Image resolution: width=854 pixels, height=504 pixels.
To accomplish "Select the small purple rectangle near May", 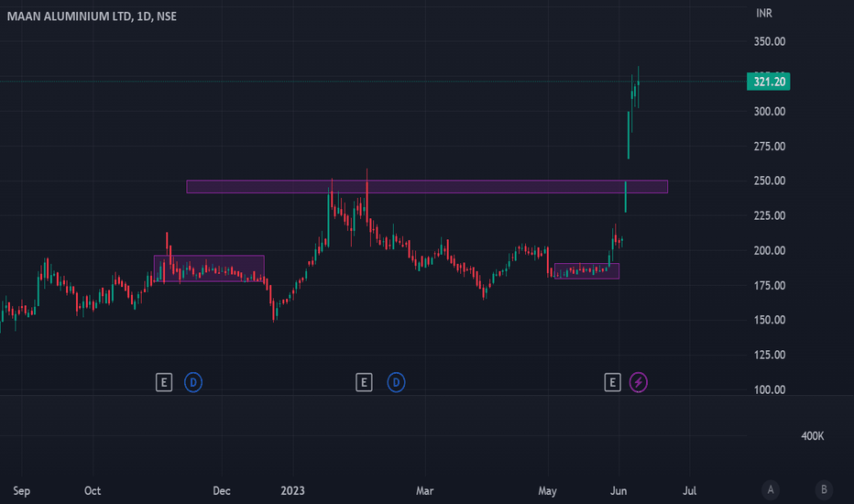I will 586,271.
